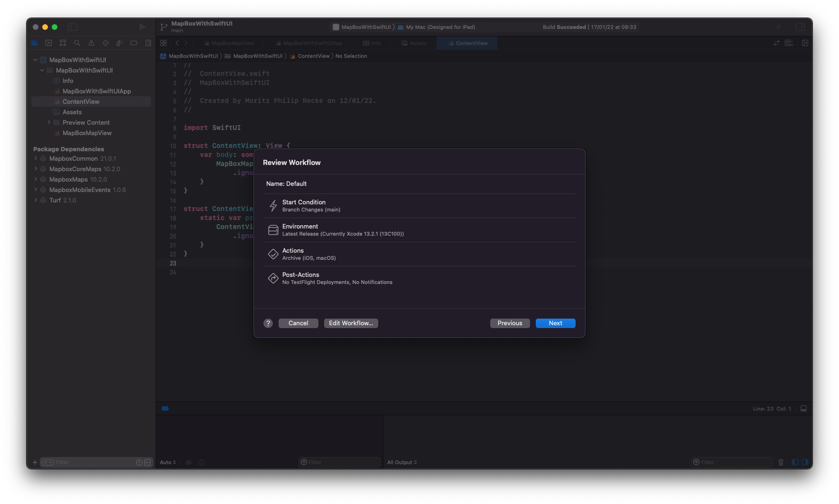Toggle the debug area hide button
This screenshot has height=504, width=839.
pos(803,409)
